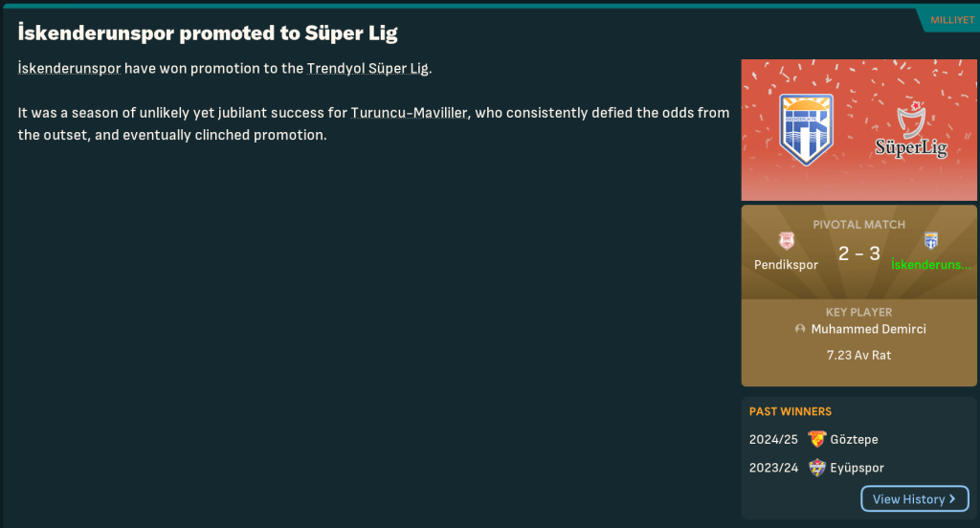Open the 2 - 3 pivotal match score
The width and height of the screenshot is (980, 528).
[858, 253]
